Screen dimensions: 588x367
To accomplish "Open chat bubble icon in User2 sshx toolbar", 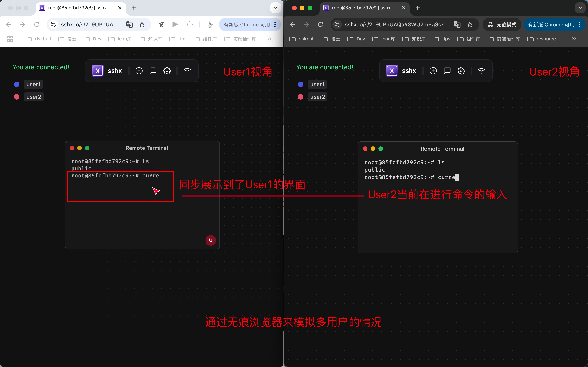I will (447, 71).
